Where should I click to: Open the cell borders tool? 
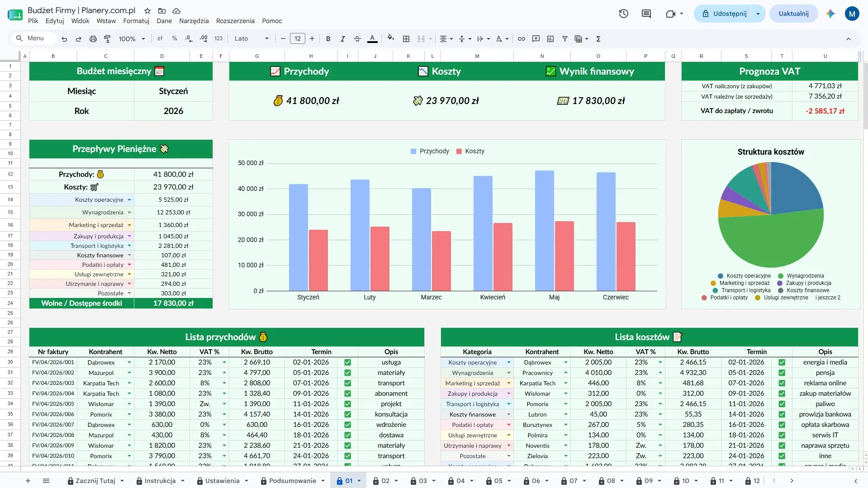pos(406,39)
